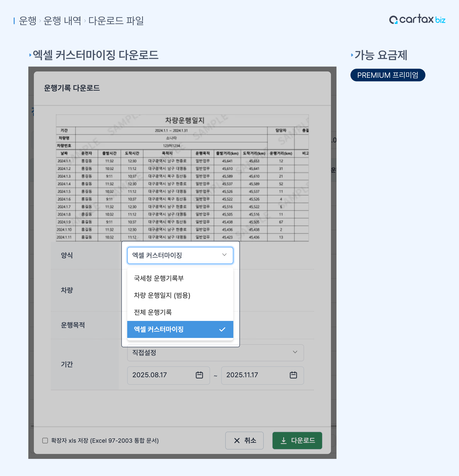Click the download arrow icon in 다운로드 button
This screenshot has width=459, height=476.
[x=283, y=440]
